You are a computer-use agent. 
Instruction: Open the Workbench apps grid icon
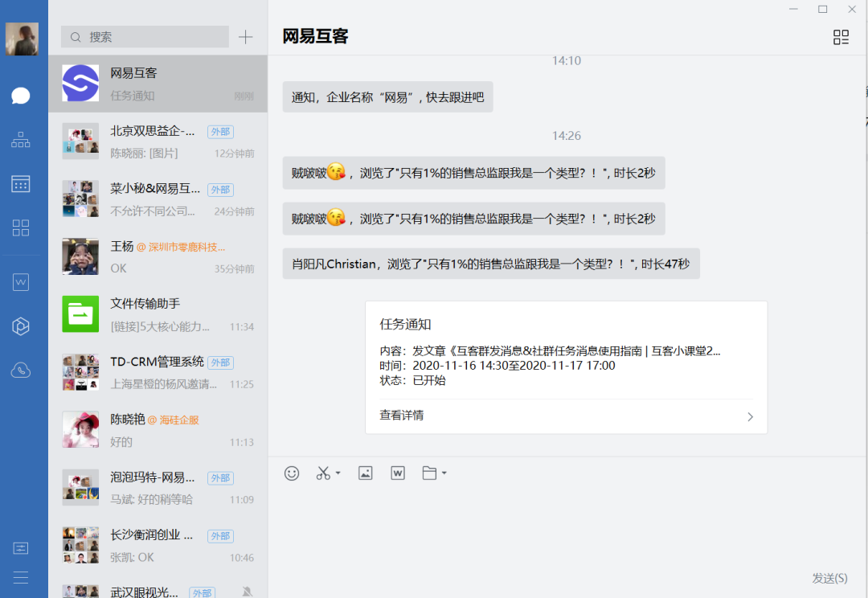[x=20, y=227]
